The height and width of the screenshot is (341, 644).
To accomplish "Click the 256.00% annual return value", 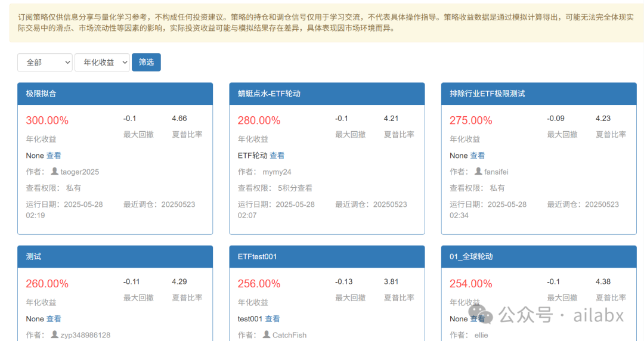I will pos(259,284).
